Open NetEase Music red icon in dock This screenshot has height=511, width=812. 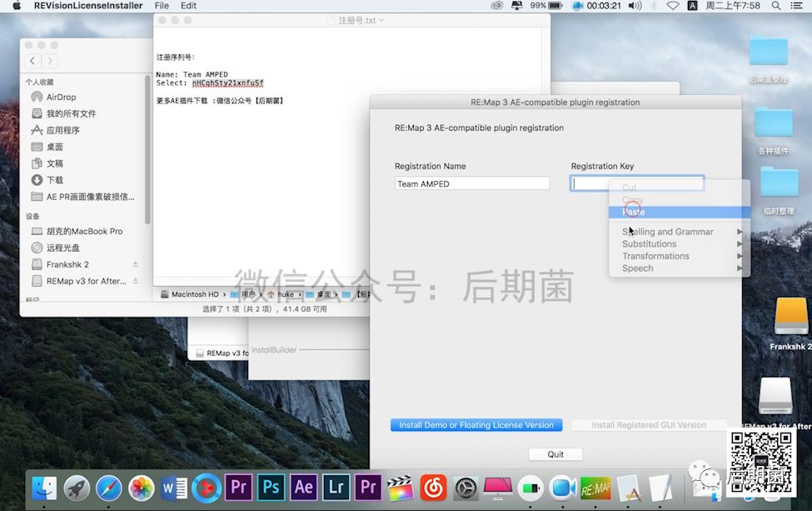coord(433,488)
